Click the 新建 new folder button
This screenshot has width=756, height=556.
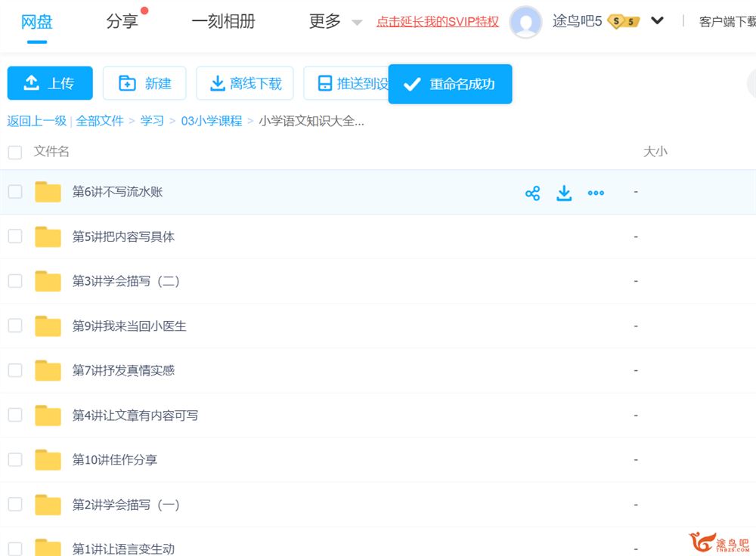144,83
